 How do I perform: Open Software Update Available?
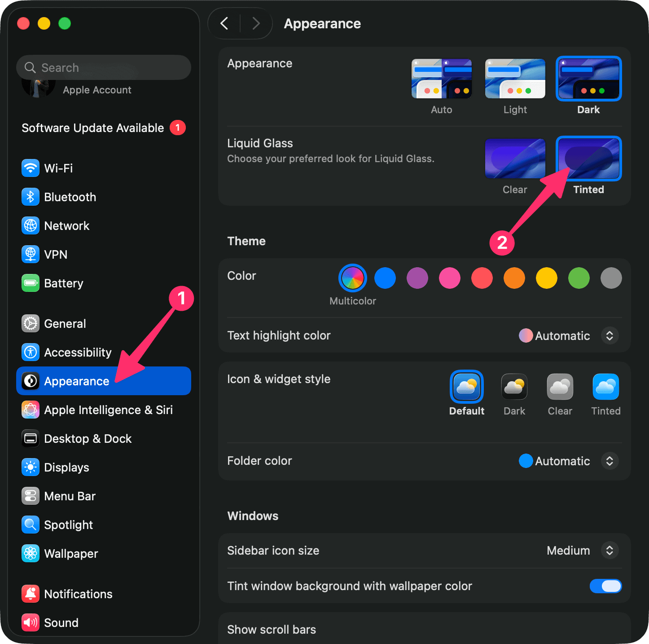pyautogui.click(x=93, y=128)
